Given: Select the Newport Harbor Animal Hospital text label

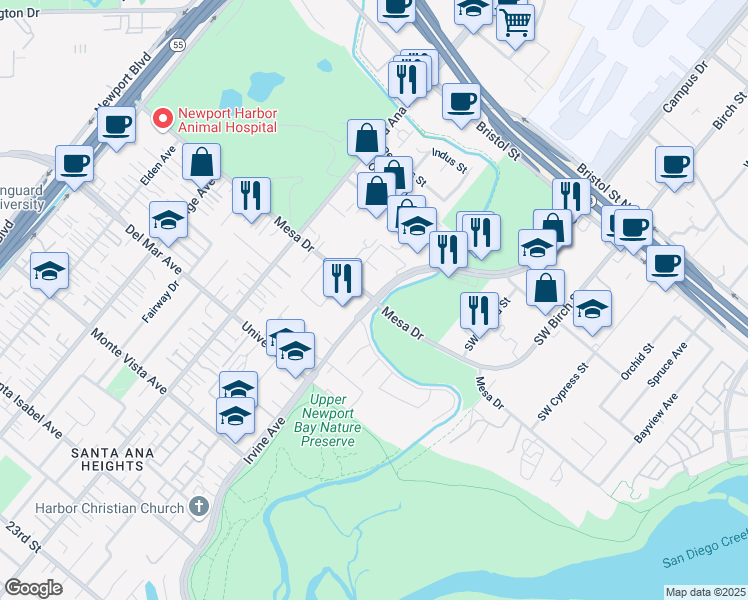Looking at the screenshot, I should pyautogui.click(x=228, y=120).
